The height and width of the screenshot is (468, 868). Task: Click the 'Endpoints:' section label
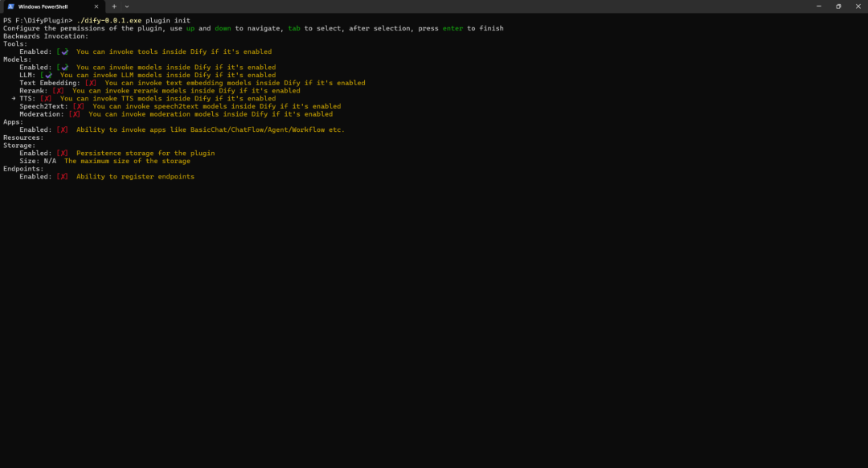tap(23, 168)
